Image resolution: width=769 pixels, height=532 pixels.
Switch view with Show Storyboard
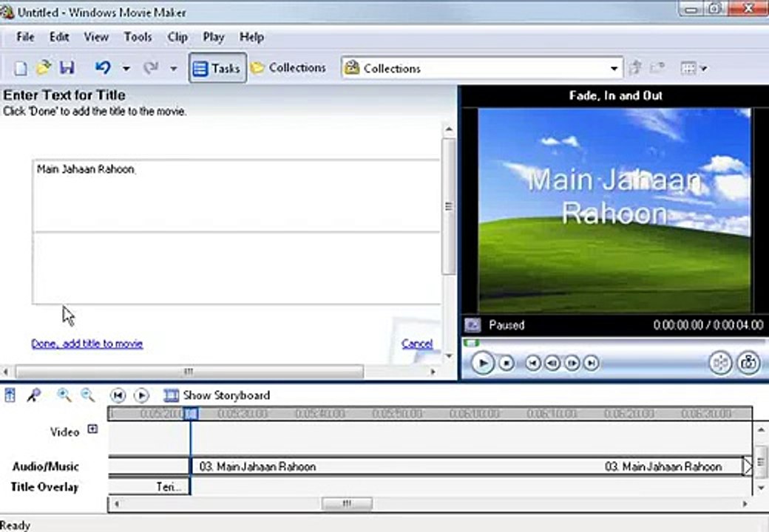pyautogui.click(x=217, y=395)
